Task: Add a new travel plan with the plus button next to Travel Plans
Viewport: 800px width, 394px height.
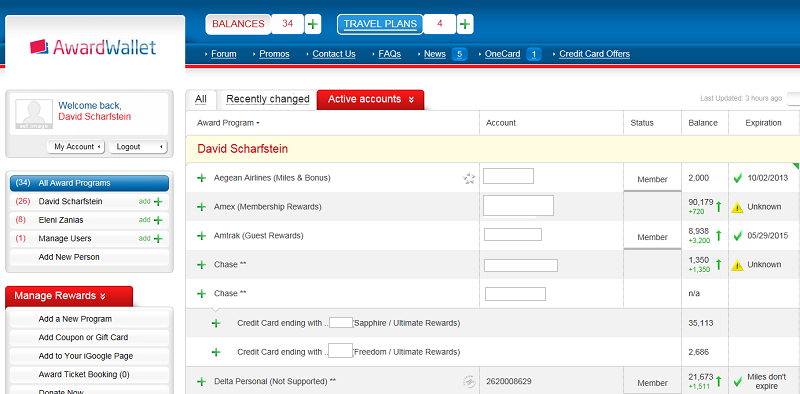Action: (x=465, y=24)
